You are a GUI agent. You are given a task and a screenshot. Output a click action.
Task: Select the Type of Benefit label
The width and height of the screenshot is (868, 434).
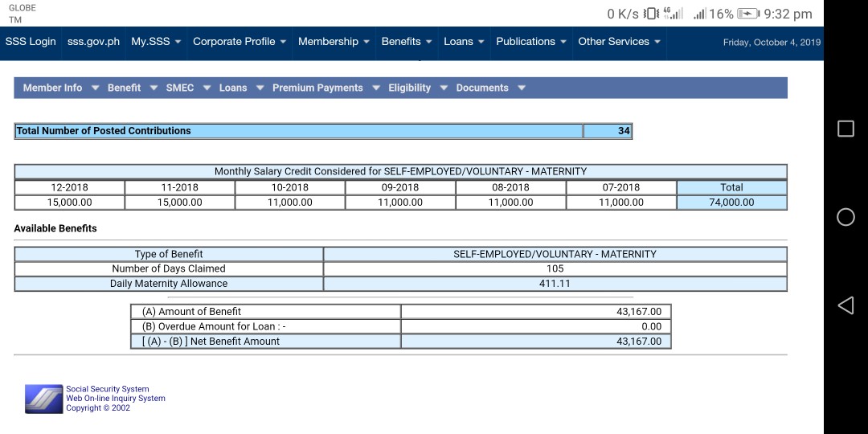pyautogui.click(x=169, y=254)
